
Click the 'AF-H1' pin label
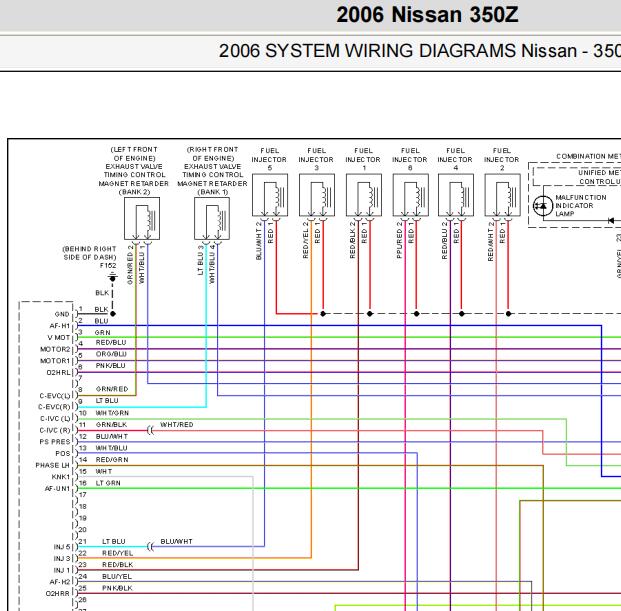[x=59, y=326]
